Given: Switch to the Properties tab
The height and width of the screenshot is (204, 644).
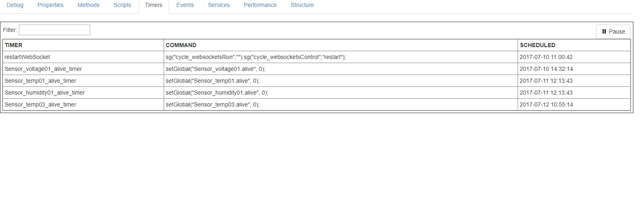Looking at the screenshot, I should (x=50, y=5).
